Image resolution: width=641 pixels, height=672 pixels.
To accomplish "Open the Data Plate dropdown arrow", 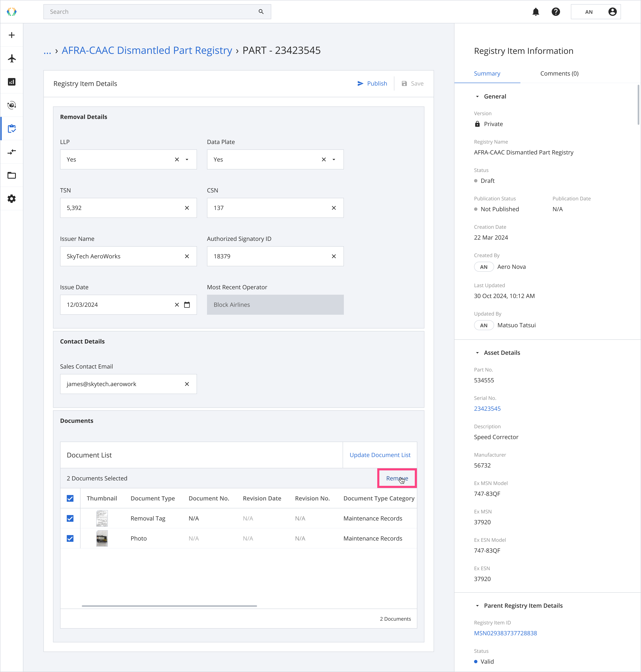I will pyautogui.click(x=334, y=160).
